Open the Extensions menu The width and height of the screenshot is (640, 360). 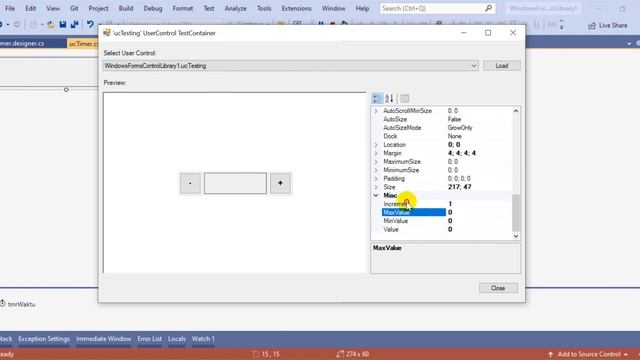[296, 8]
